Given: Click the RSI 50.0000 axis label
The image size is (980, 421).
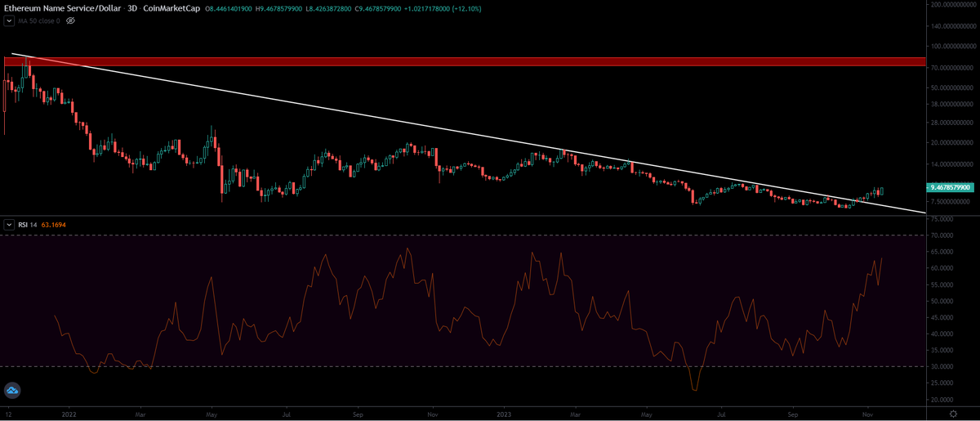Looking at the screenshot, I should 942,301.
